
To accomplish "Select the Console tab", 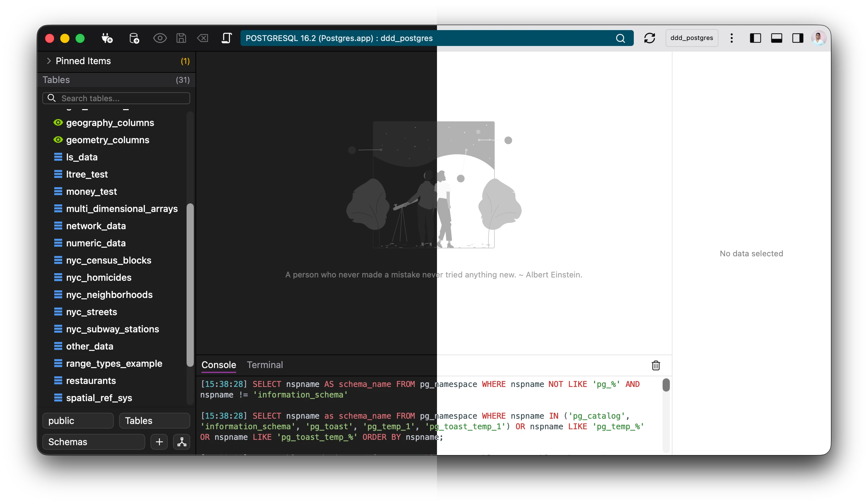I will point(219,364).
